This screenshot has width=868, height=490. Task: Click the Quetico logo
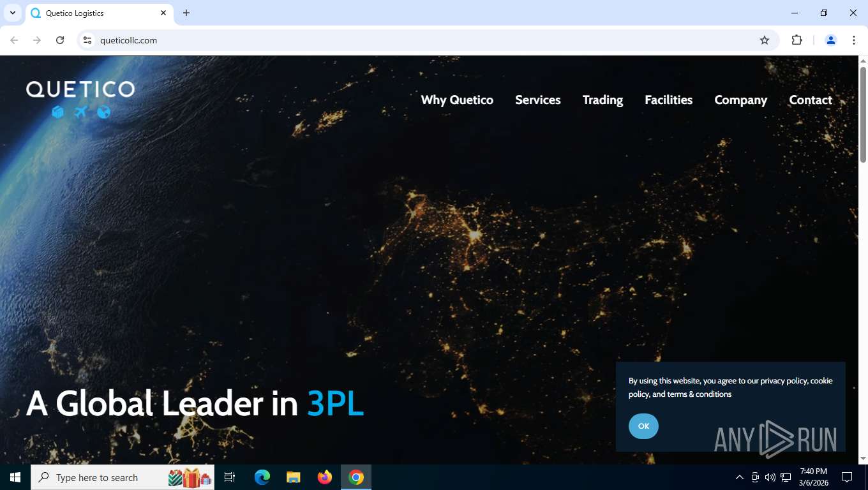[80, 99]
